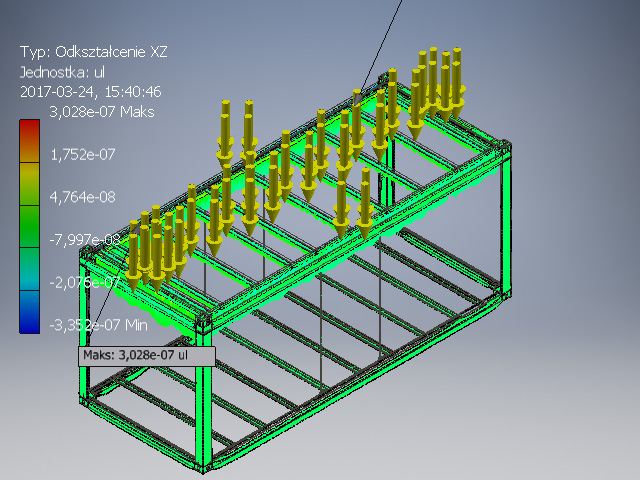Image resolution: width=640 pixels, height=480 pixels.
Task: Select the Jednostka: ul unit label
Action: pyautogui.click(x=70, y=72)
